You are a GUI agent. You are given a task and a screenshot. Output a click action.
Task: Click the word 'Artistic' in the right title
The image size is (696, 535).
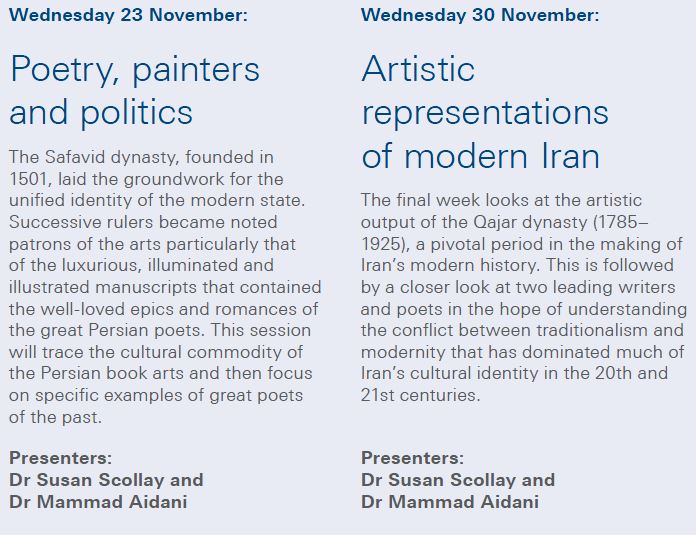(418, 69)
